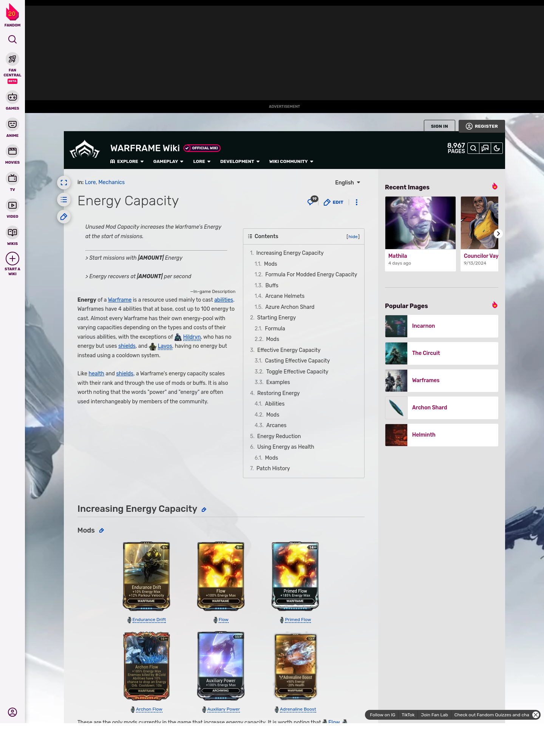Click the Archon Flow mod link
This screenshot has width=544, height=756.
coord(149,710)
